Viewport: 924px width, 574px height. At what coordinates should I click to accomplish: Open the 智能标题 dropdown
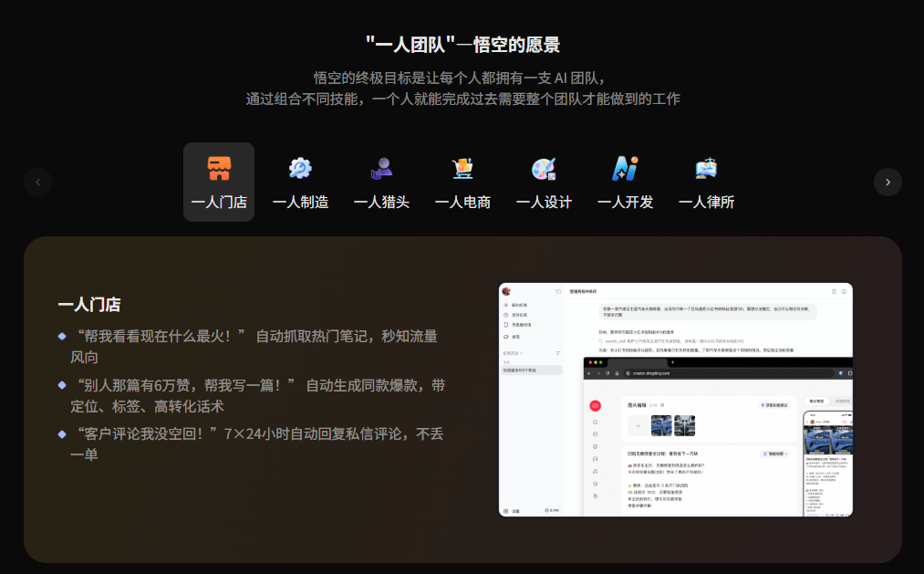point(774,454)
